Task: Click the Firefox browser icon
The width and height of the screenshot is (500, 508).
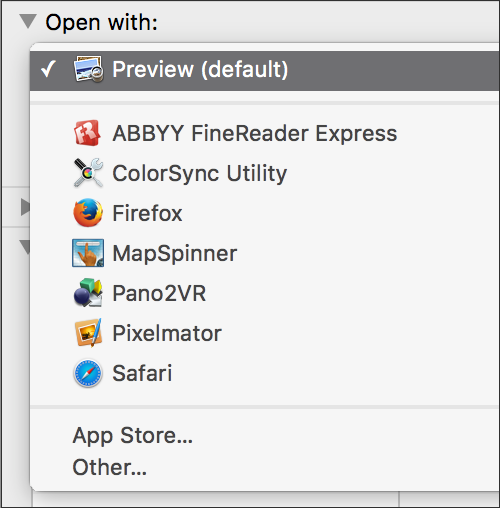Action: pos(88,213)
